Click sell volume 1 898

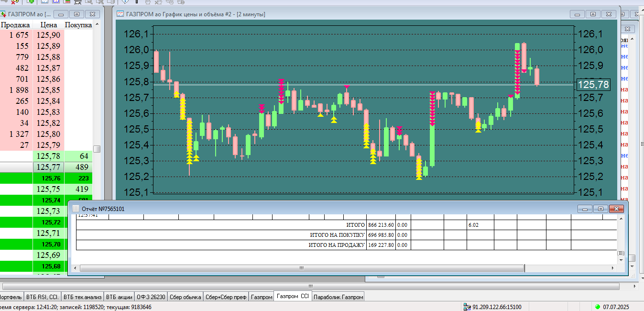coord(19,90)
